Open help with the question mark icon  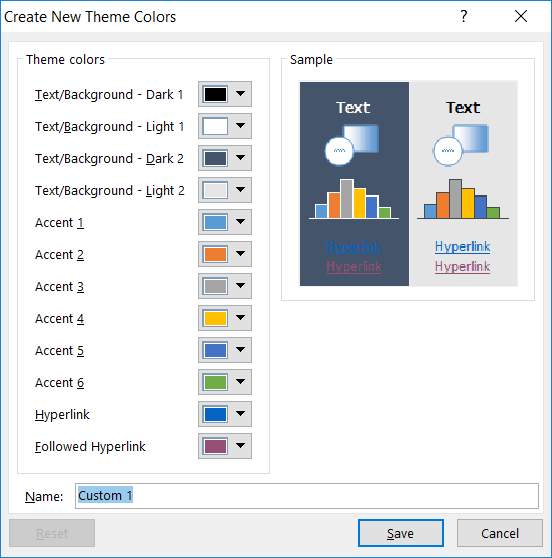pos(464,16)
